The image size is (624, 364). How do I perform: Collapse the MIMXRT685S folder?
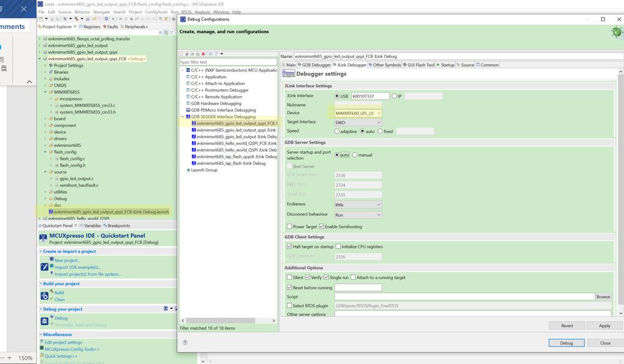(46, 92)
